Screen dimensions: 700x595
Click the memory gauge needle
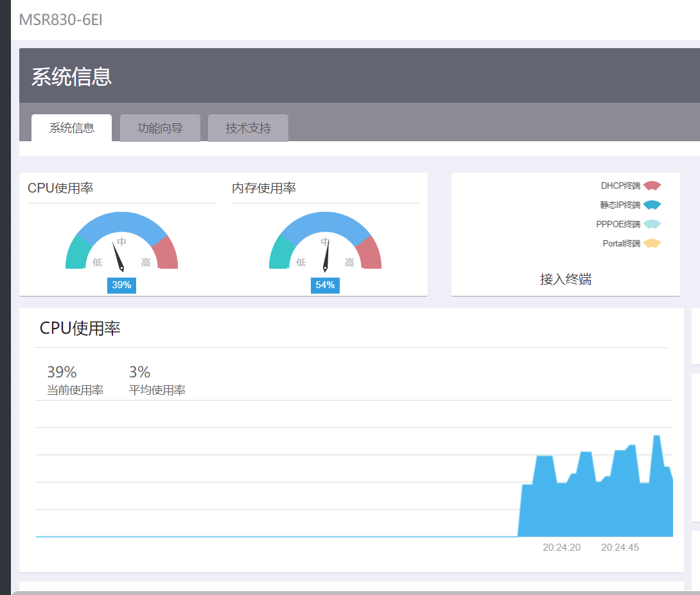point(326,254)
